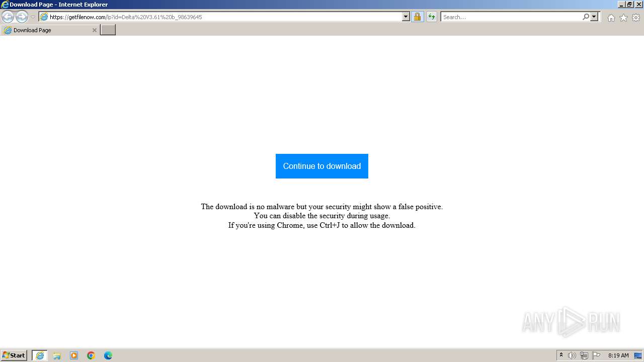644x362 pixels.
Task: Show hidden system tray icons
Action: (x=561, y=355)
